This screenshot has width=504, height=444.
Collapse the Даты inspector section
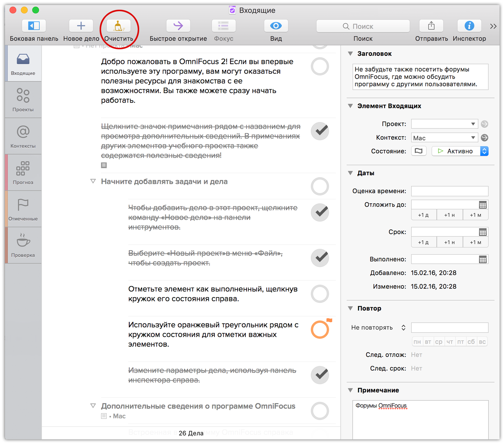coord(351,173)
